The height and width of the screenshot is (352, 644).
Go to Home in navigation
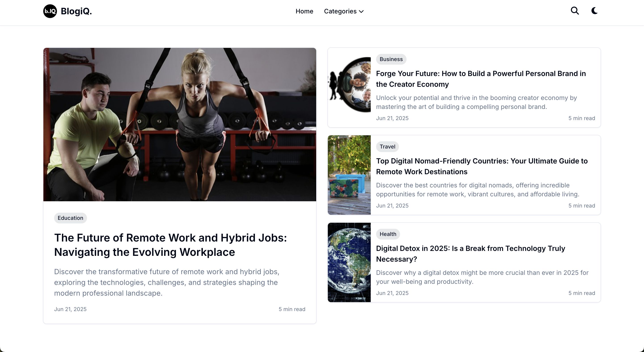[304, 11]
